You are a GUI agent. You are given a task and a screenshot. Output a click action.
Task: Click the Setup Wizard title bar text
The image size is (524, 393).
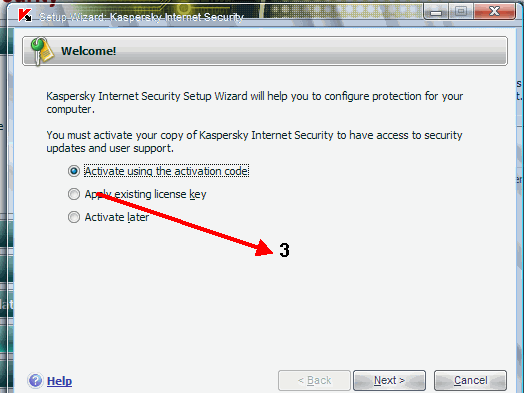pyautogui.click(x=141, y=17)
